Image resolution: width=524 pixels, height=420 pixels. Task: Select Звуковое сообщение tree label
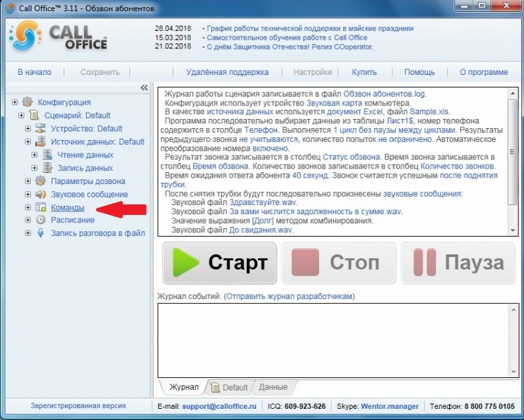pos(90,195)
